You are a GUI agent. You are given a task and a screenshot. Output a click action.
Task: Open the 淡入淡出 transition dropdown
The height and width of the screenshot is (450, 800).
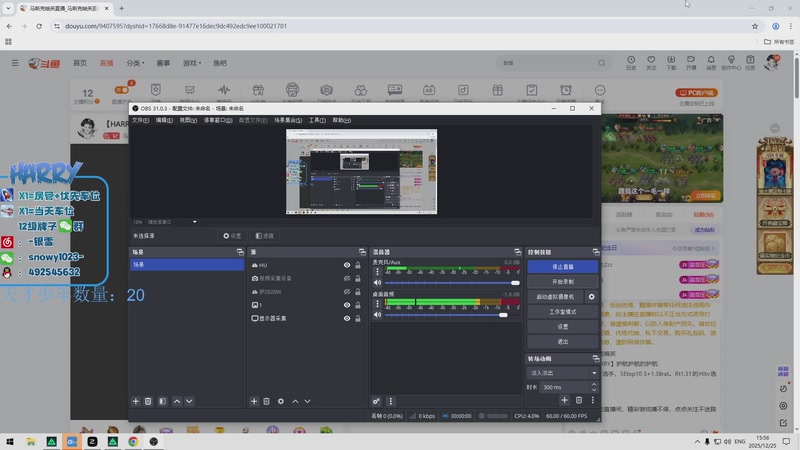tap(563, 373)
